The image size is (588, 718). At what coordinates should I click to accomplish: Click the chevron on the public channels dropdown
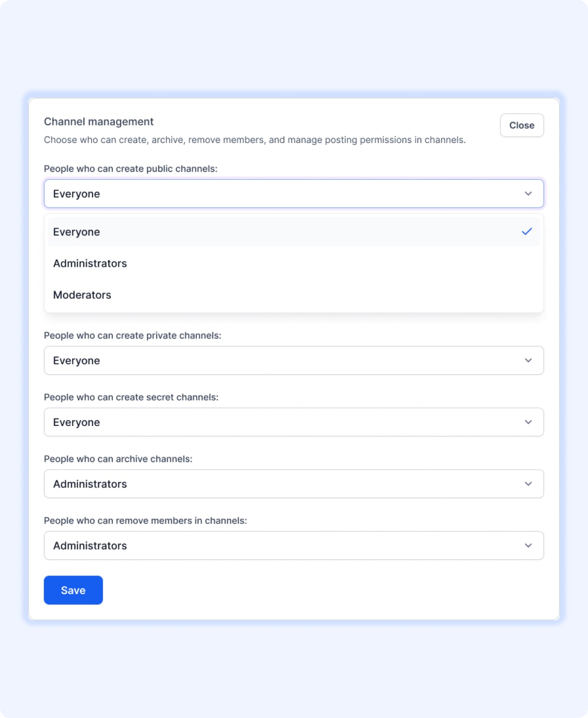point(528,193)
